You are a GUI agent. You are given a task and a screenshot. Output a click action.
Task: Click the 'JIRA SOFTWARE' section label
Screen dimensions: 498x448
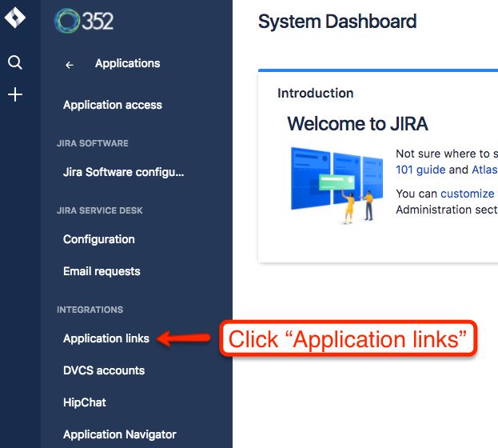[x=93, y=143]
